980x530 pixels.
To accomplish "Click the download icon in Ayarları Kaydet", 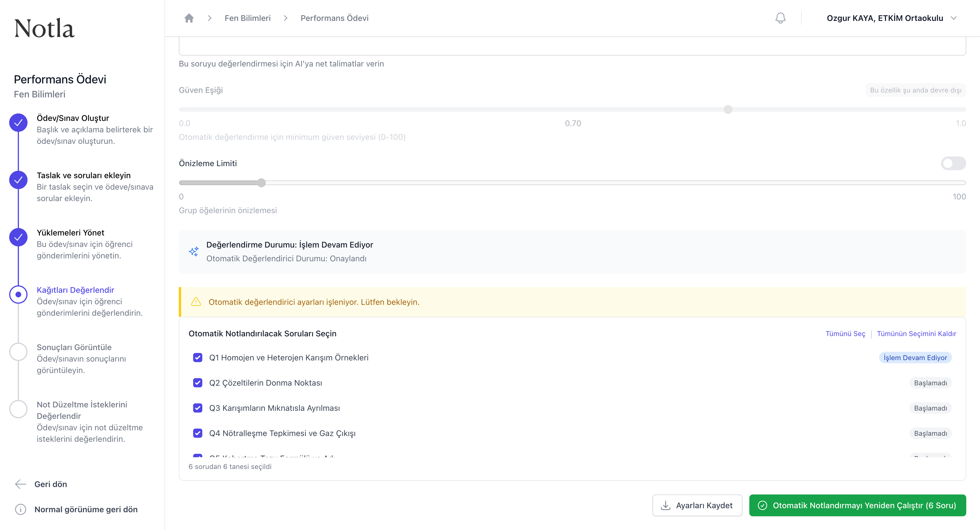I will click(x=665, y=505).
